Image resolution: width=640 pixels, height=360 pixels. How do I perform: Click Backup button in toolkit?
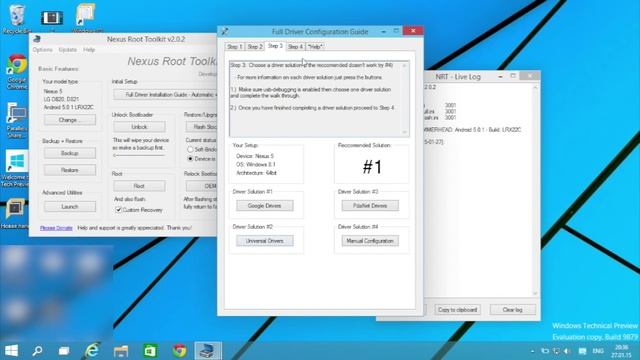(x=70, y=153)
